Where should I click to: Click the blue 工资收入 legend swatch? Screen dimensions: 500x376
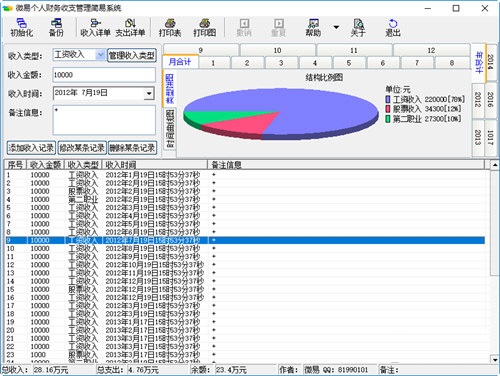coord(388,99)
